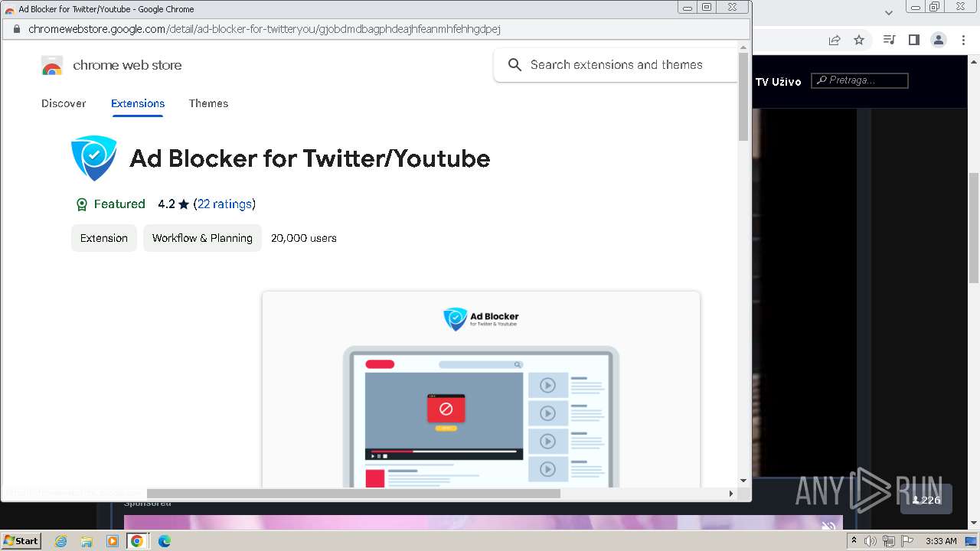Viewport: 980px width, 551px height.
Task: Click scroll up arrow in background Chrome page
Action: [974, 61]
